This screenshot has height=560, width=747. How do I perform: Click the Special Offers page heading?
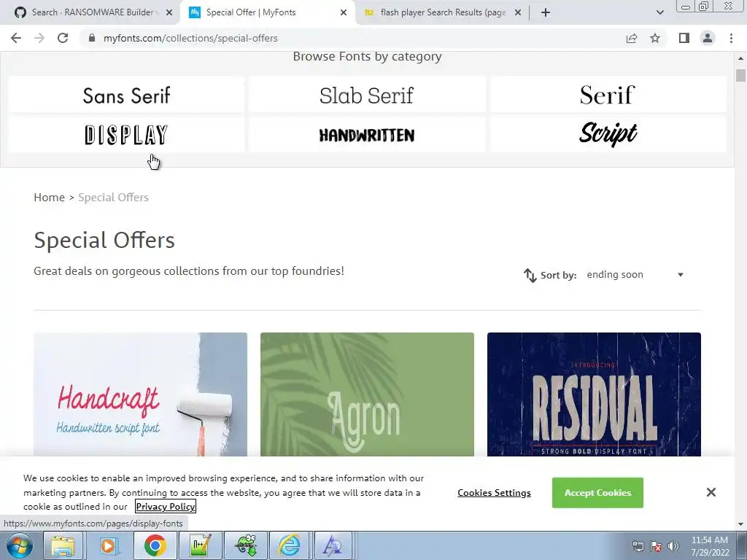[104, 240]
